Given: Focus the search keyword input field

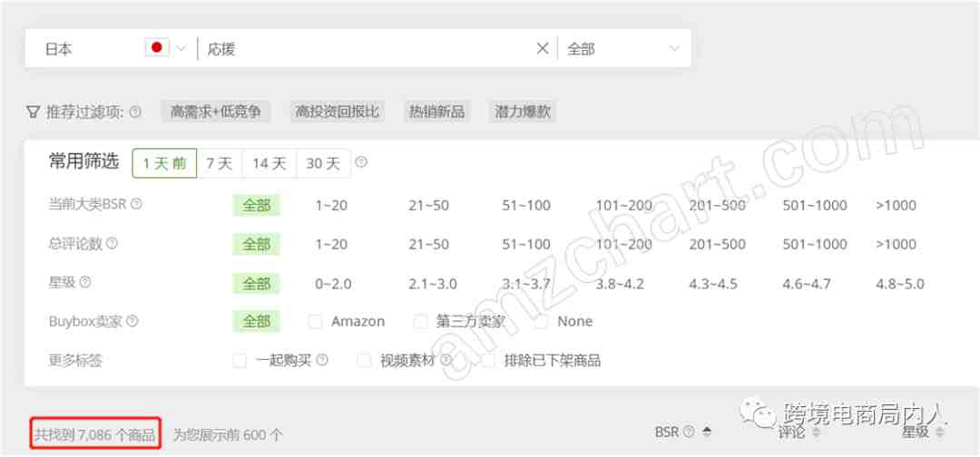Looking at the screenshot, I should click(x=368, y=49).
